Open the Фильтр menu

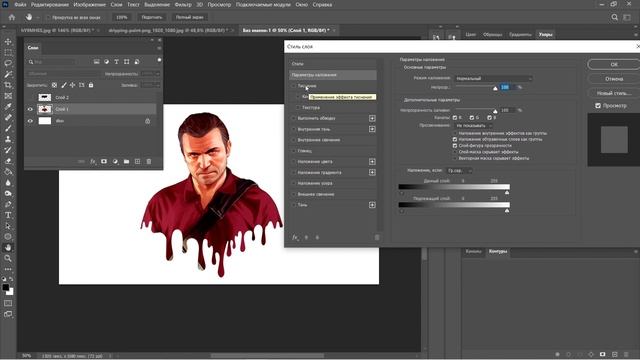[183, 5]
